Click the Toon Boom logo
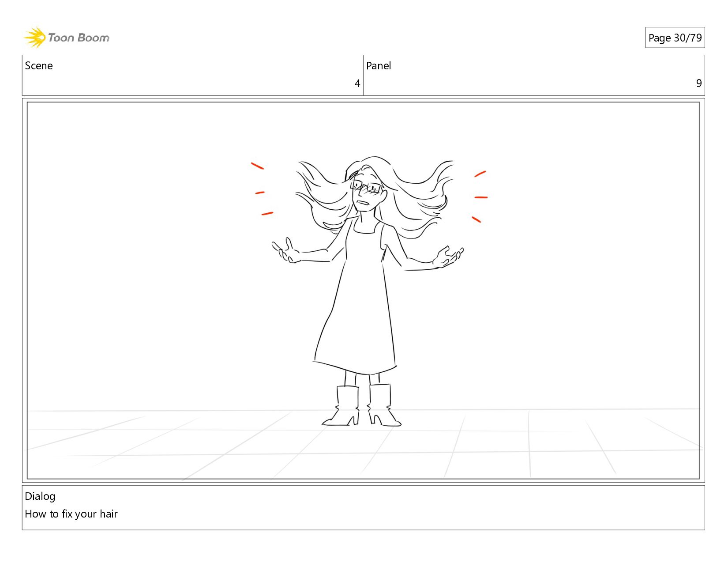 coord(66,38)
